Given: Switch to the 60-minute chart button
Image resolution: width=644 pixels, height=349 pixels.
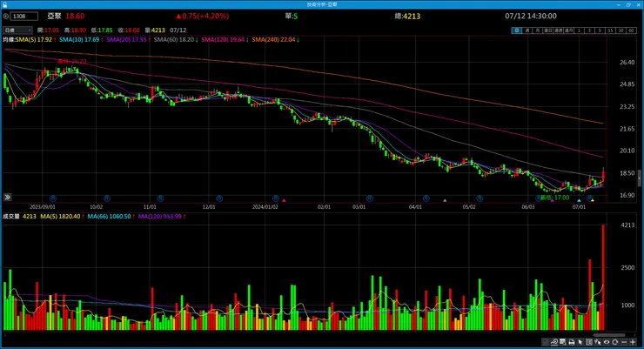Looking at the screenshot, I should (x=631, y=30).
